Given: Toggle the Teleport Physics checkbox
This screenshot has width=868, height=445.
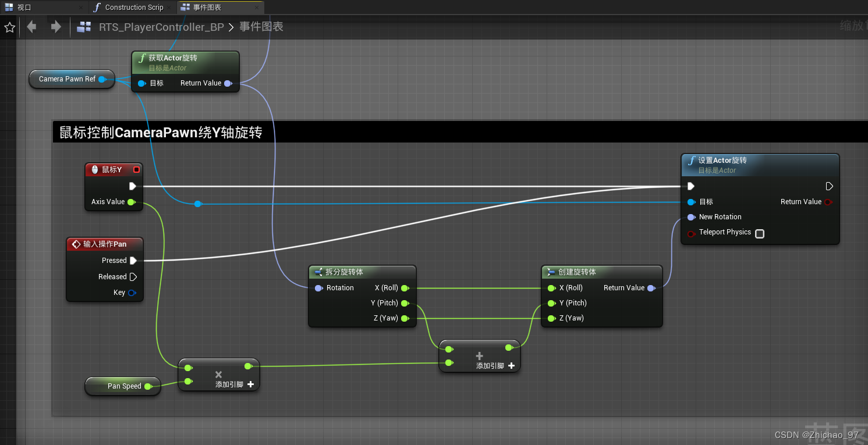Looking at the screenshot, I should coord(759,233).
